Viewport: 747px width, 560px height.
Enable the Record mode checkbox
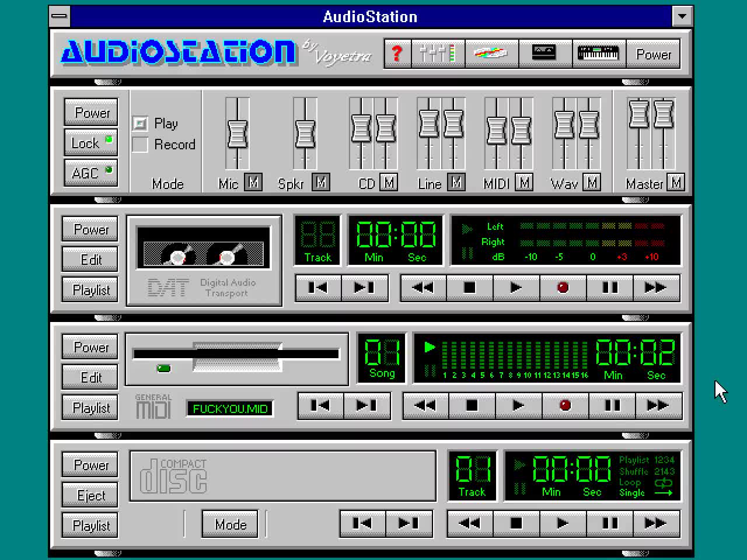click(140, 145)
